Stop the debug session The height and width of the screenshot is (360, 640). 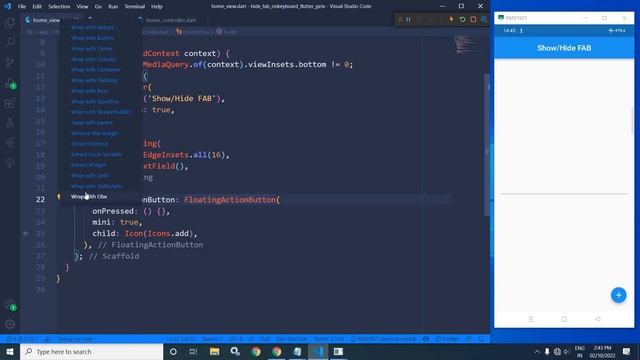pos(473,20)
